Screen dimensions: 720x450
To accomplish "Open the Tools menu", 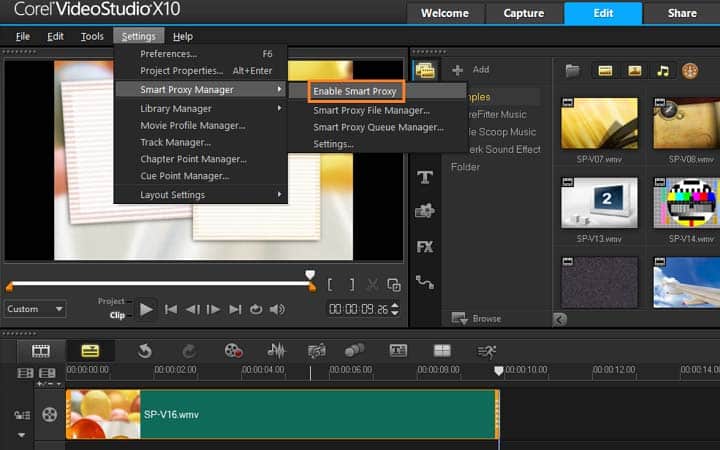I will (x=92, y=37).
